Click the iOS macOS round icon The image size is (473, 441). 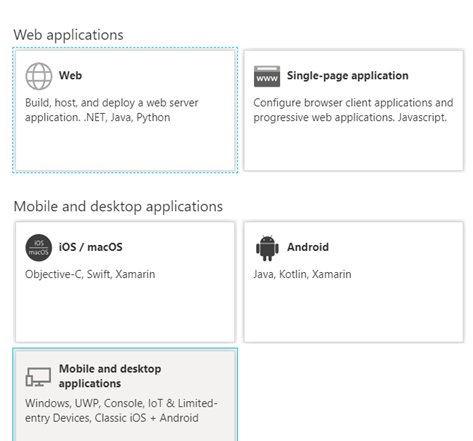39,248
